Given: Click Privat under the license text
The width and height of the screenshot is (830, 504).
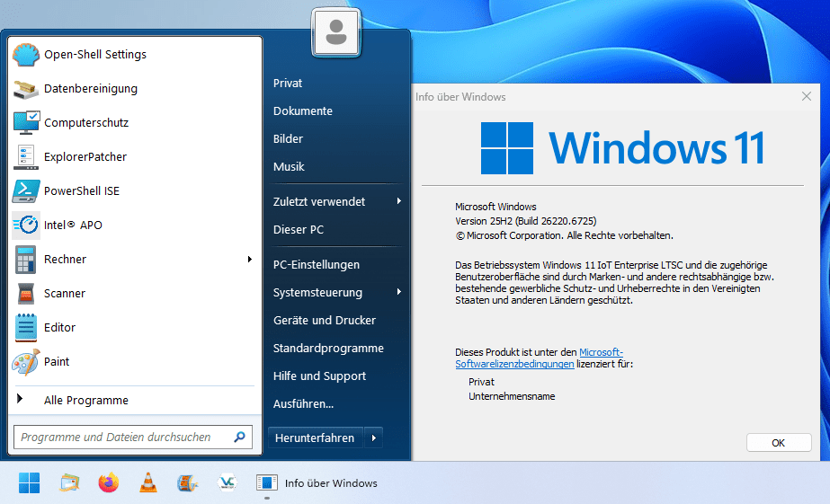Looking at the screenshot, I should [481, 382].
